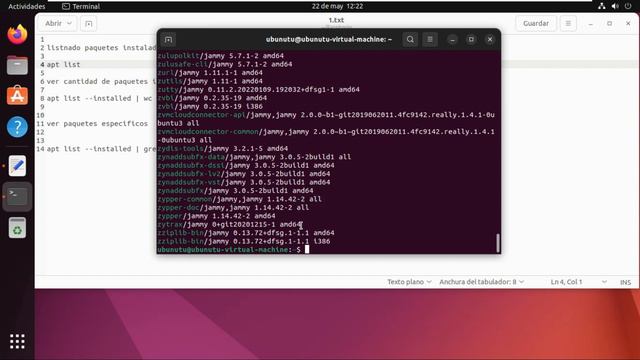Open the text editor hamburger menu
Viewport: 640px width, 360px height.
[x=568, y=24]
